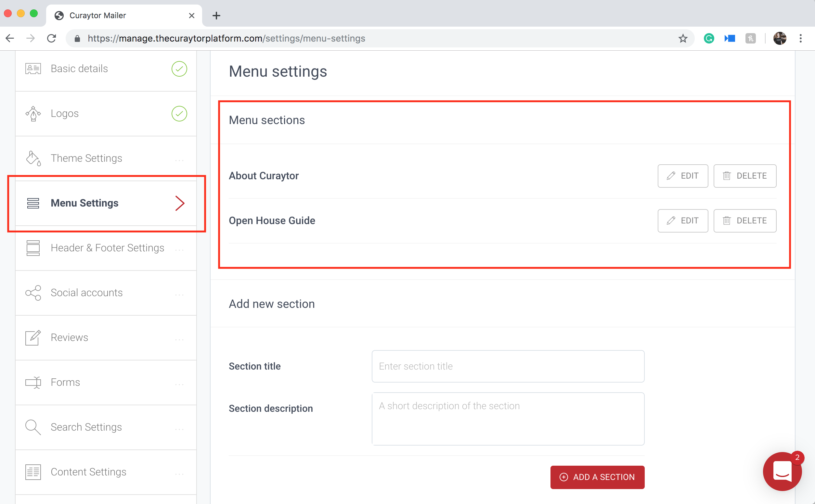Delete the Open House Guide section
The image size is (815, 504).
coord(744,221)
